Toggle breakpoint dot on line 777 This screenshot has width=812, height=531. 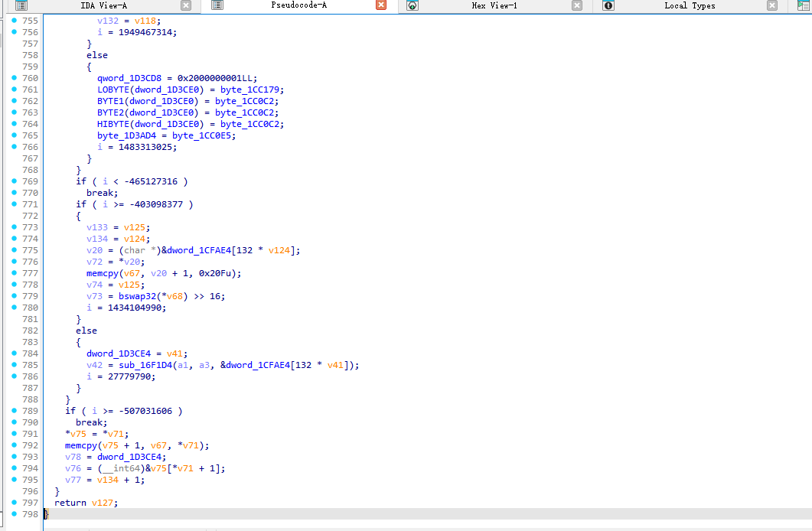point(14,273)
